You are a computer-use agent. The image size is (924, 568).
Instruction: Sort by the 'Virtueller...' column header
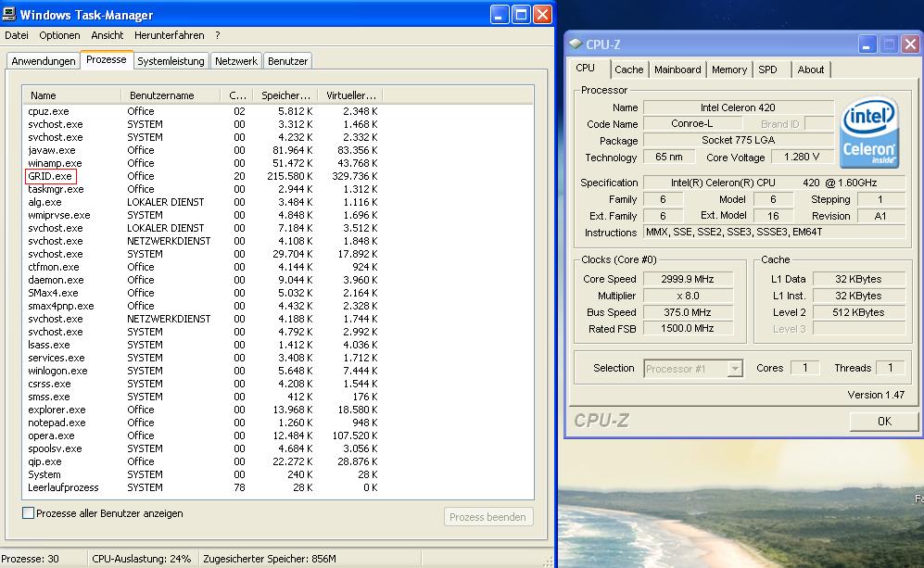click(x=350, y=95)
